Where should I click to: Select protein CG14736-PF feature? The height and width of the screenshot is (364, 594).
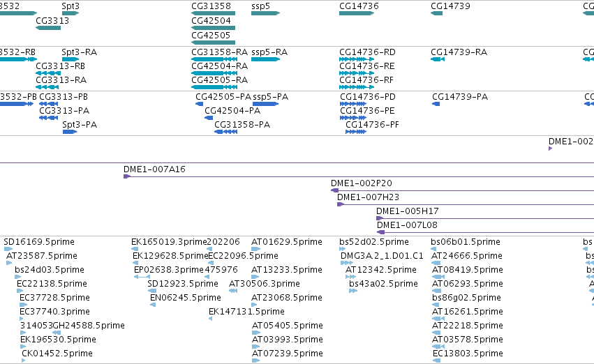click(x=356, y=132)
